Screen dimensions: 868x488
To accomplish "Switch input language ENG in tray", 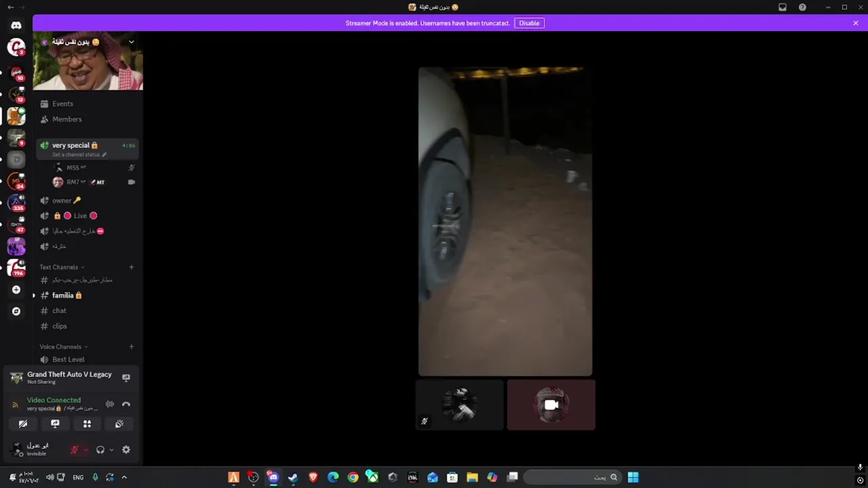I will (x=78, y=477).
